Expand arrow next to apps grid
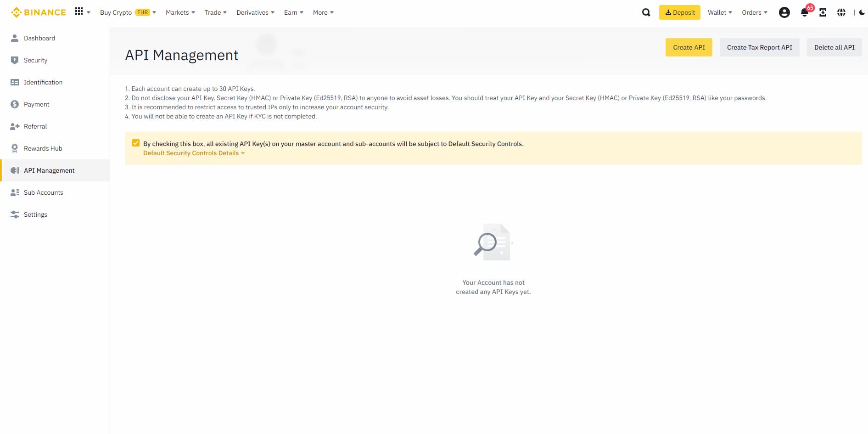The height and width of the screenshot is (434, 868). 89,12
